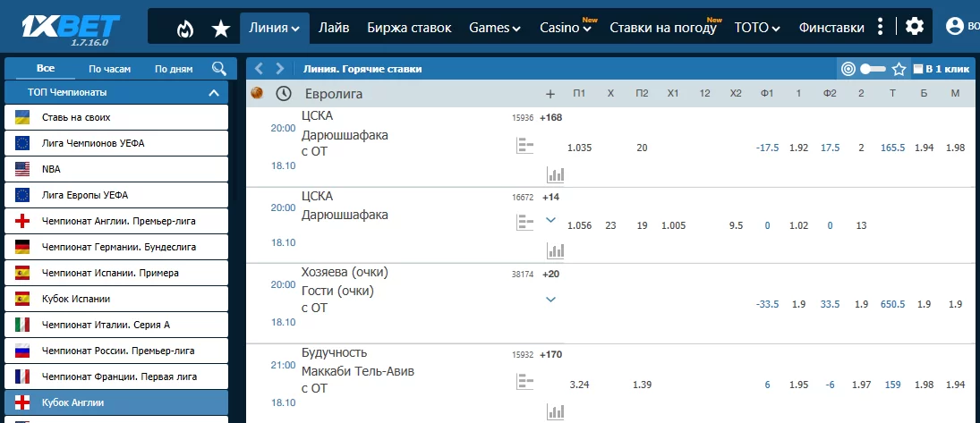Screen dimensions: 980x423
Task: Open the Лайв section
Action: 334,28
